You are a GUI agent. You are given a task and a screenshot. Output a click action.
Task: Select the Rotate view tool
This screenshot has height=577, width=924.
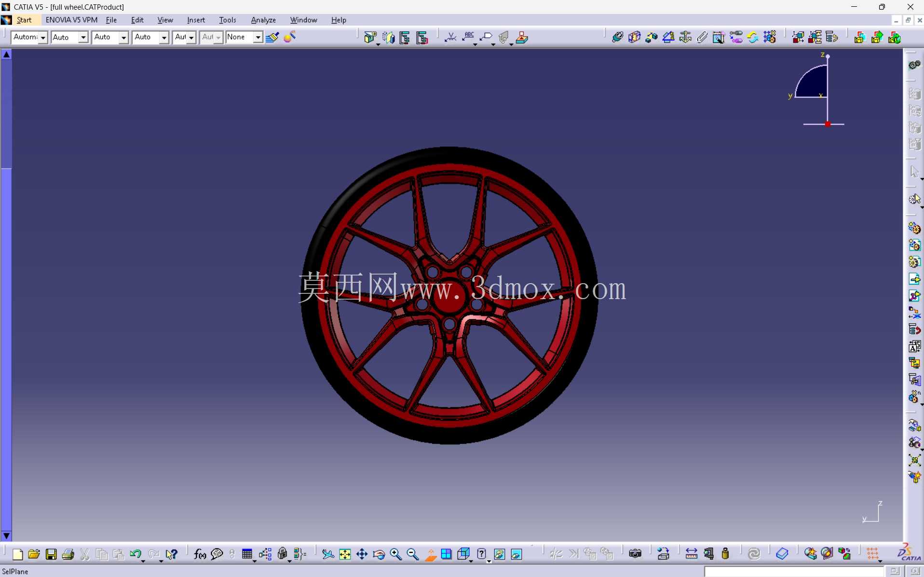379,554
